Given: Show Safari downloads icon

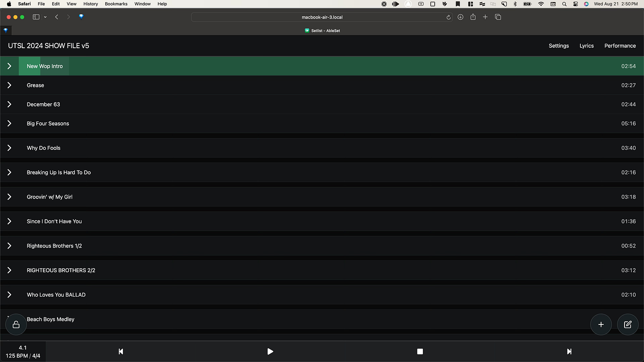Looking at the screenshot, I should [x=460, y=17].
